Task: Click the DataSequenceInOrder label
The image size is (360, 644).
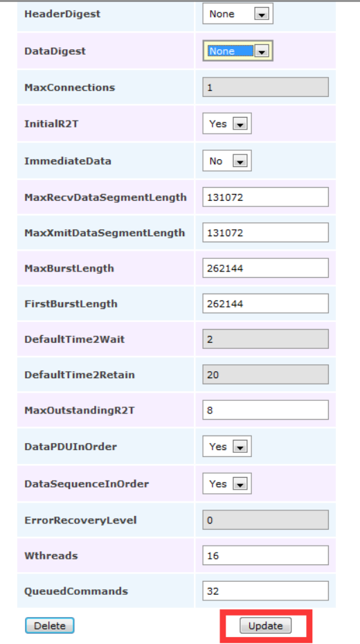Action: pos(87,484)
